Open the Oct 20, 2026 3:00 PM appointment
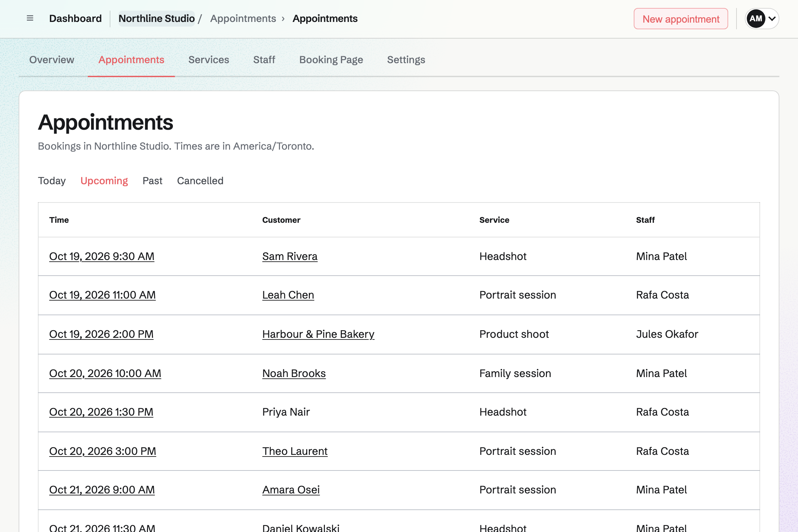 pos(102,451)
